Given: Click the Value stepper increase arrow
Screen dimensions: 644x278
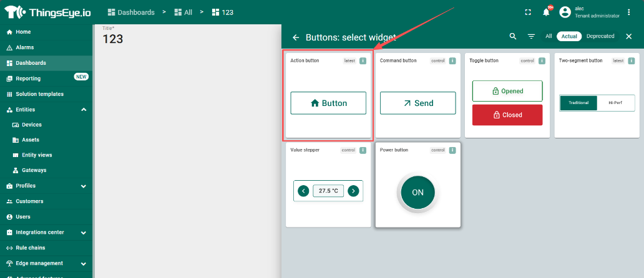Looking at the screenshot, I should (x=353, y=191).
